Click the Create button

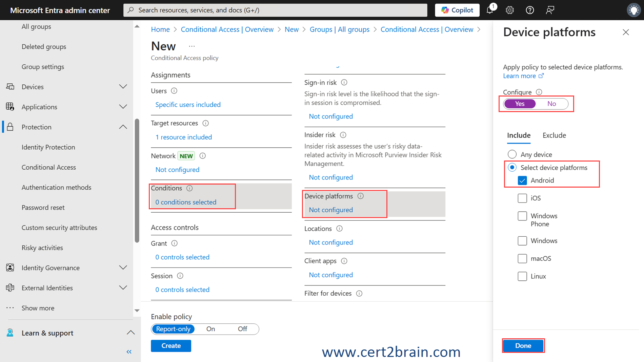coord(171,346)
